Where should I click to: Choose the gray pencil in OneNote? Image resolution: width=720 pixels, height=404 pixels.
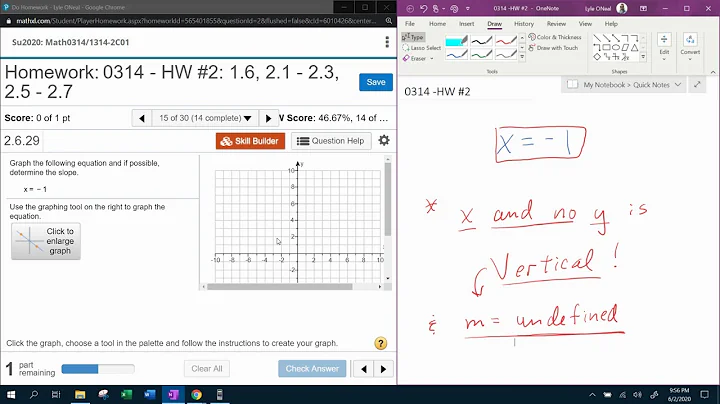(x=506, y=55)
